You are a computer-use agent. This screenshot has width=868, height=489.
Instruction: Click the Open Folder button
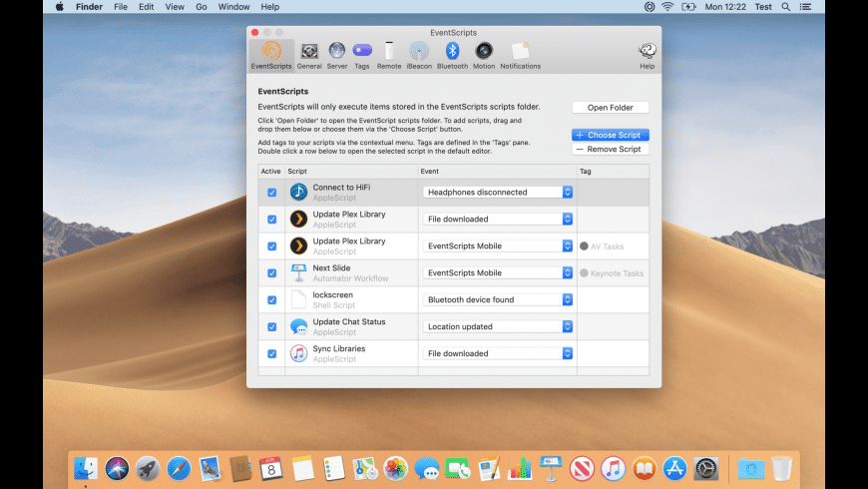coord(610,108)
